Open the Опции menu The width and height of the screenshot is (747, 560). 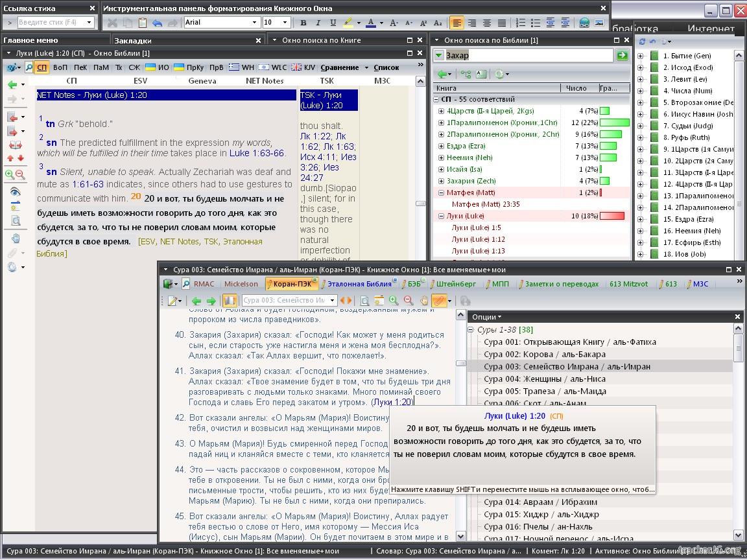click(x=486, y=317)
